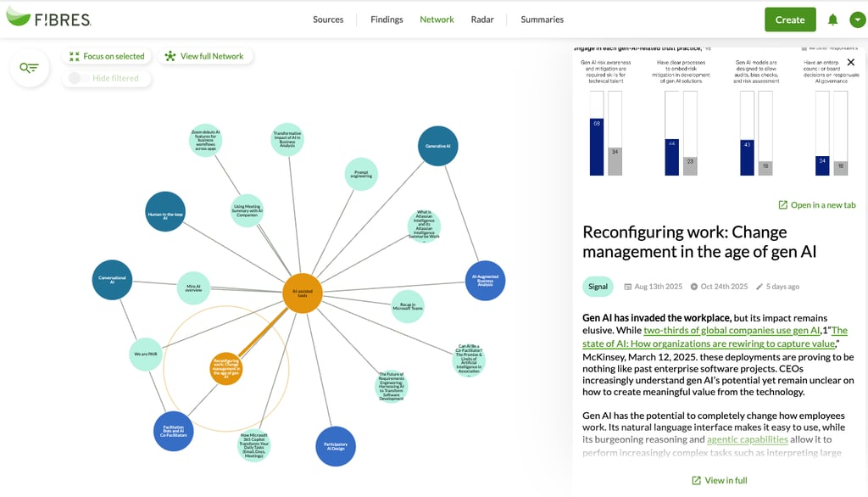
Task: Click the Oct 24th 2025 added date
Action: [719, 287]
